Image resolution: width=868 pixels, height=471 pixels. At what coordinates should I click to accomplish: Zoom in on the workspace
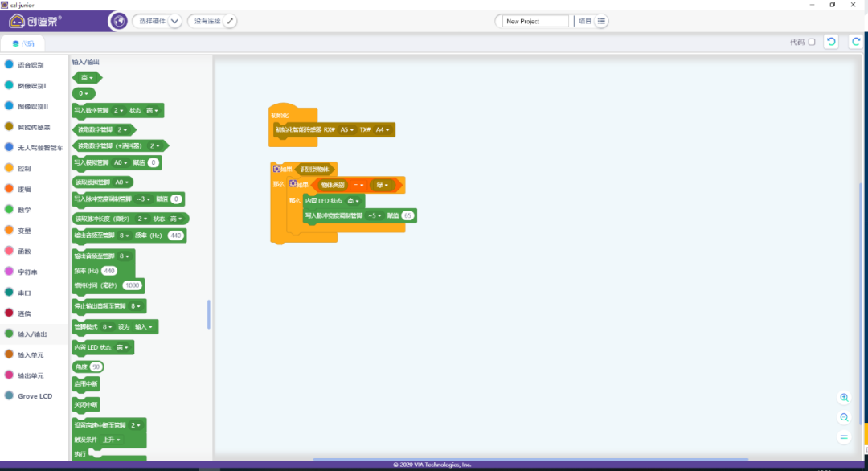(844, 398)
